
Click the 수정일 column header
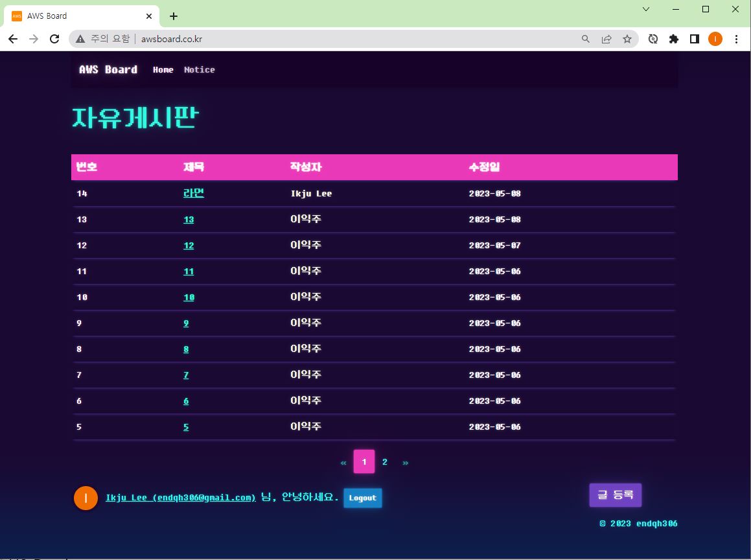(484, 167)
